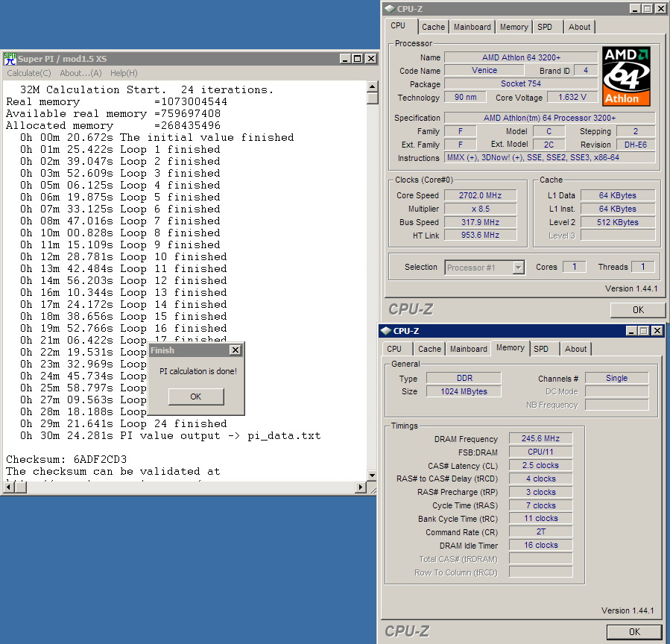
Task: Click the AMD Athlon 64 processor logo
Action: [x=626, y=76]
